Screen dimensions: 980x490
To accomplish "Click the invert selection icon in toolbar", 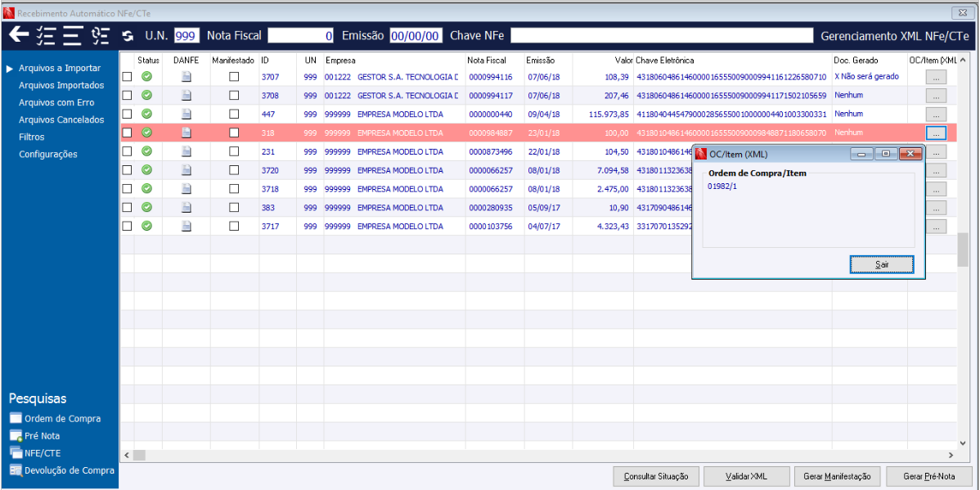I will coord(100,36).
